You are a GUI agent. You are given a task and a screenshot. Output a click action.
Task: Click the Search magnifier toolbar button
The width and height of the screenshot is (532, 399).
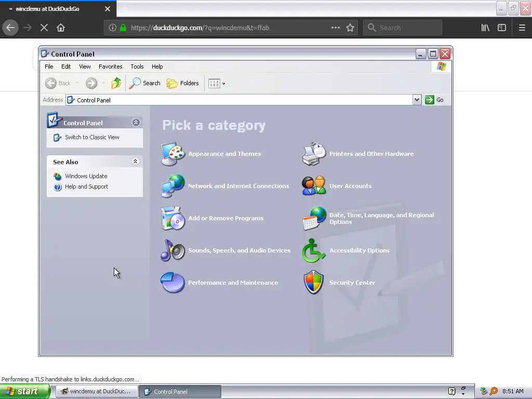pos(144,83)
